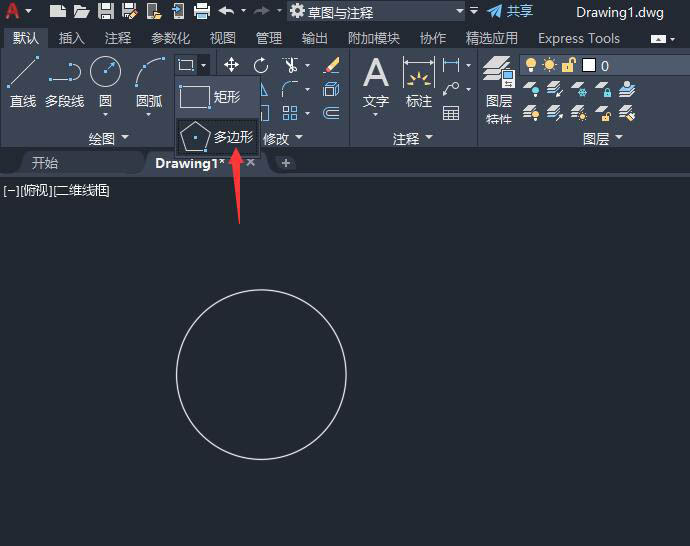The image size is (690, 546).
Task: Select the 直线 line tool
Action: click(23, 81)
